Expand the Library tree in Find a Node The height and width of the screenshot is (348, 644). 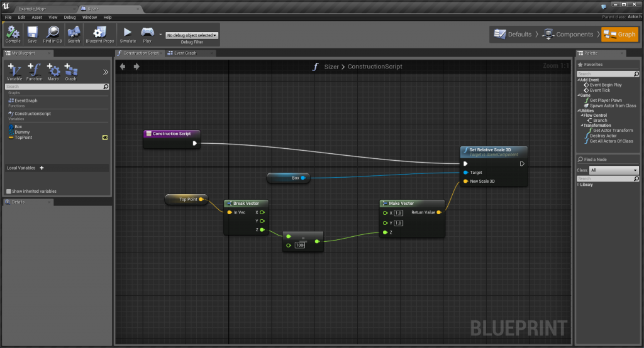pyautogui.click(x=579, y=185)
